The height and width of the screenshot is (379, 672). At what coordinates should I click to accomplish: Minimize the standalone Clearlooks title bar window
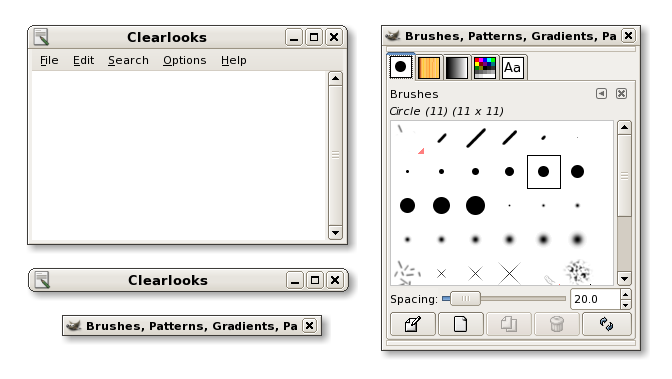295,280
